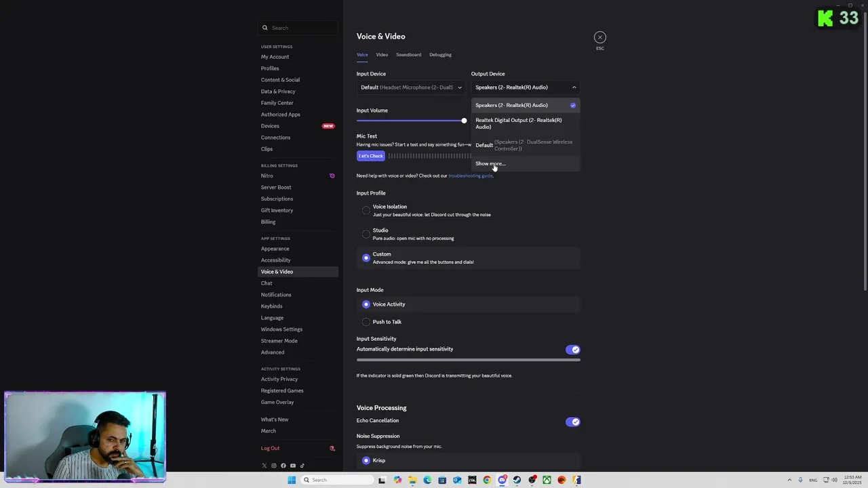This screenshot has width=868, height=488.
Task: Click Let's Check mic test button
Action: point(371,156)
